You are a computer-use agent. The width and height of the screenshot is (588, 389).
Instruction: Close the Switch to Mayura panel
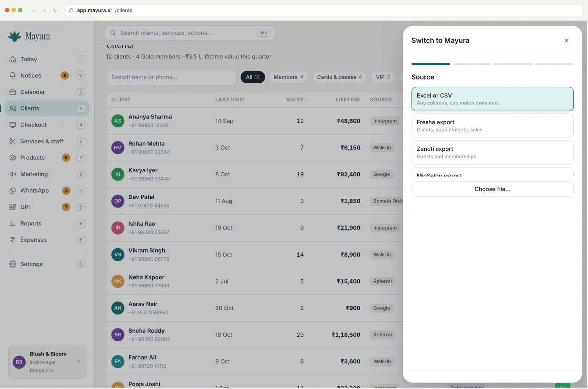tap(567, 40)
